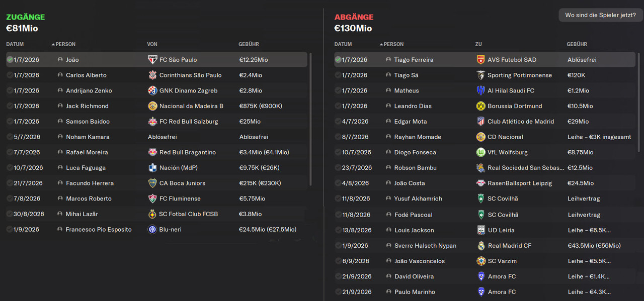The width and height of the screenshot is (644, 301).
Task: Click the CA Boca Juniors badge
Action: pos(152,183)
